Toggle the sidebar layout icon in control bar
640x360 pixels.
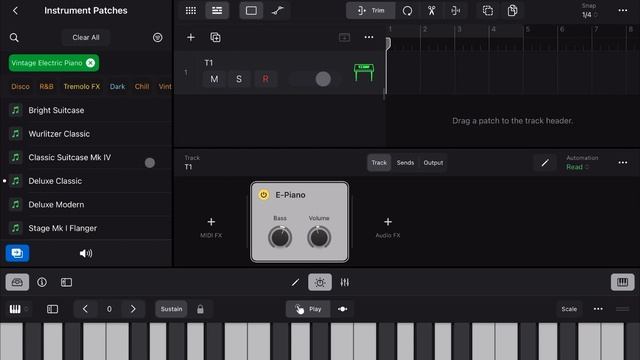tap(66, 282)
